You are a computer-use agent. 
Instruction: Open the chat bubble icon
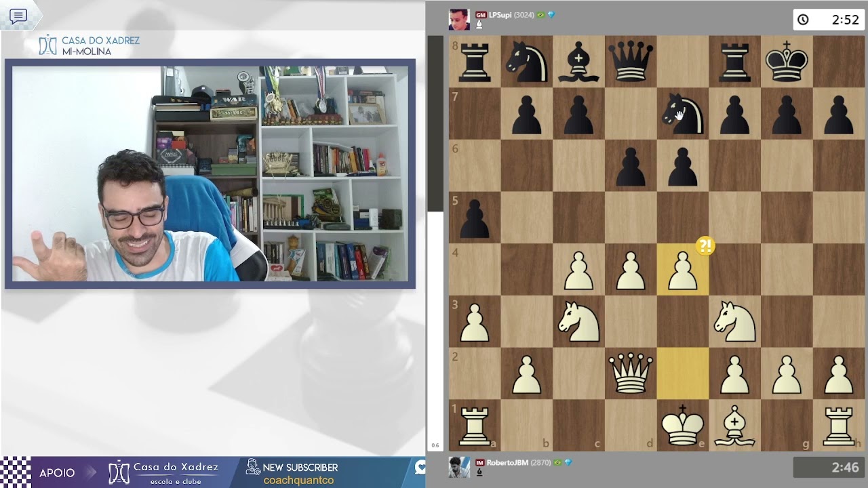pyautogui.click(x=18, y=16)
